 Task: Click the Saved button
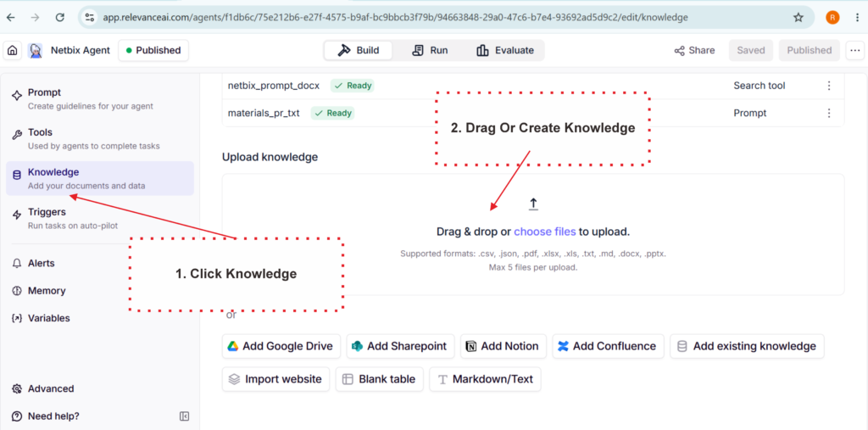751,50
